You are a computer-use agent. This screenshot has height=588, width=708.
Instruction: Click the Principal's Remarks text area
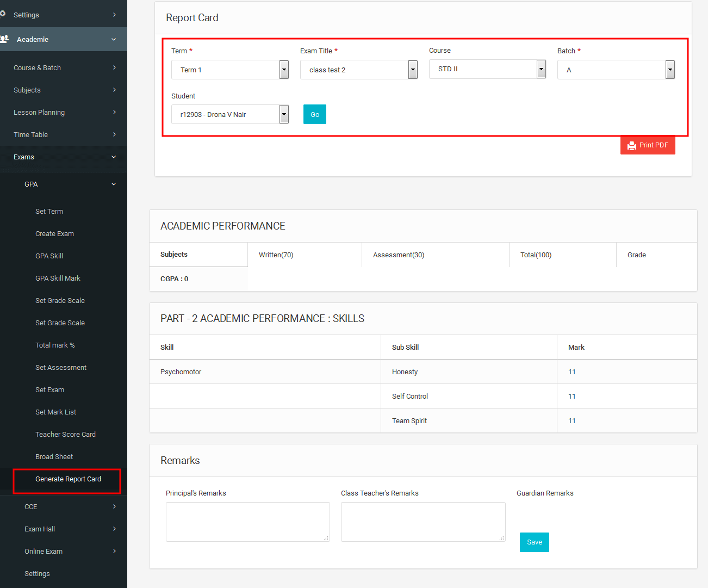pos(248,522)
